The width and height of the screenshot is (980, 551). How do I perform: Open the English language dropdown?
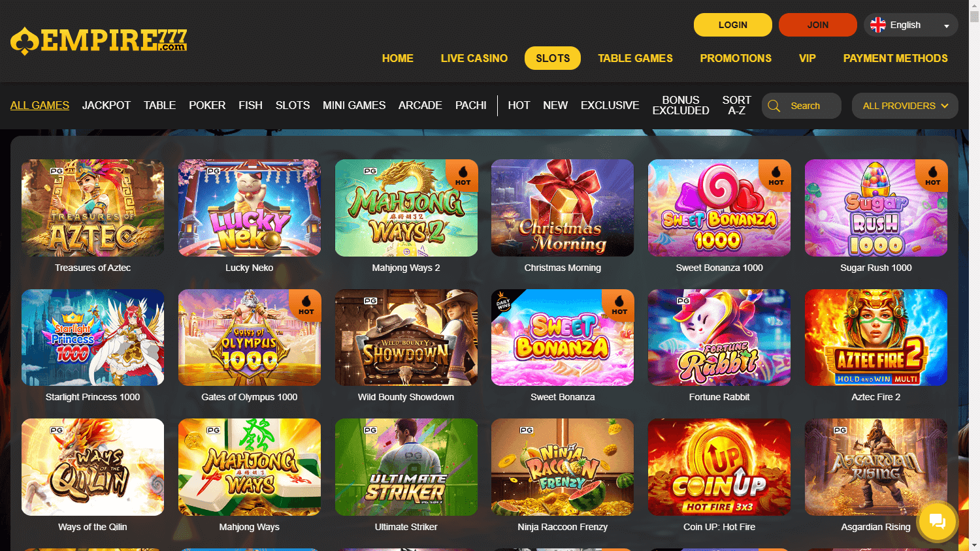911,25
